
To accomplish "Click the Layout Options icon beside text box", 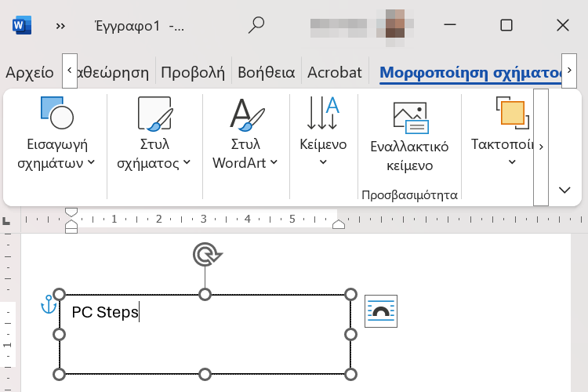I will (x=382, y=311).
